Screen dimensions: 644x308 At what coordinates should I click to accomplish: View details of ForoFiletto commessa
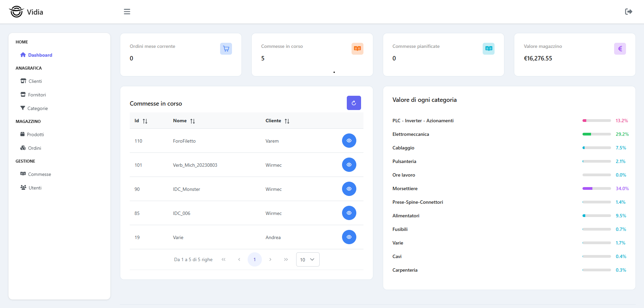click(x=349, y=141)
